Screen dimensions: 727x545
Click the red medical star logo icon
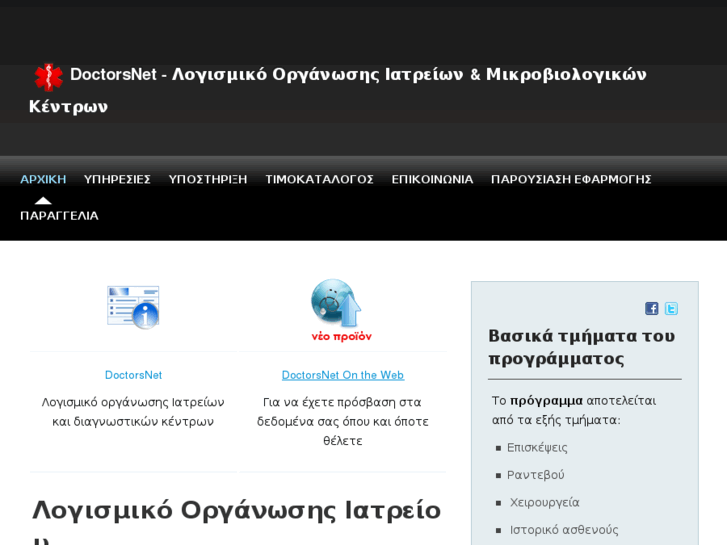click(48, 77)
